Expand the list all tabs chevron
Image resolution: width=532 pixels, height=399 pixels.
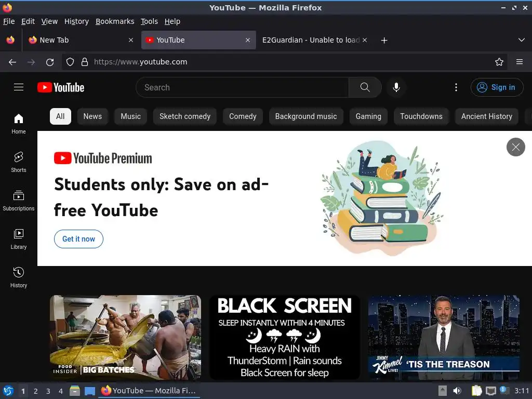(522, 40)
